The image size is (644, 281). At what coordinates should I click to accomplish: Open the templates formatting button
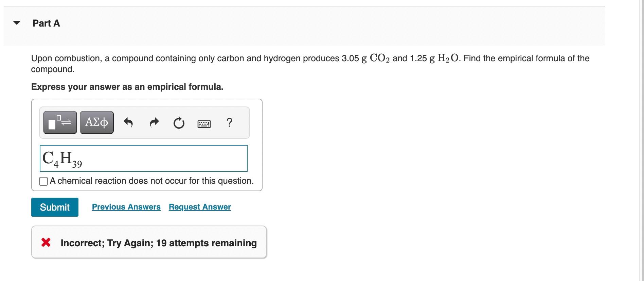(60, 122)
